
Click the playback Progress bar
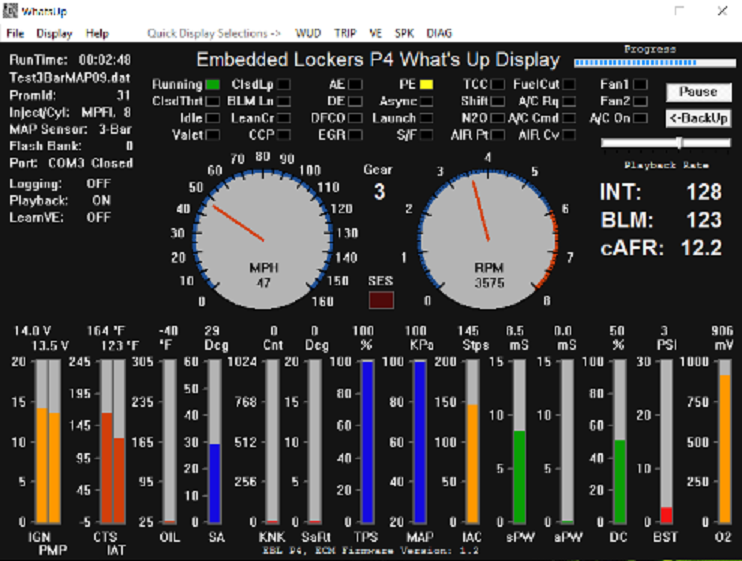(650, 60)
